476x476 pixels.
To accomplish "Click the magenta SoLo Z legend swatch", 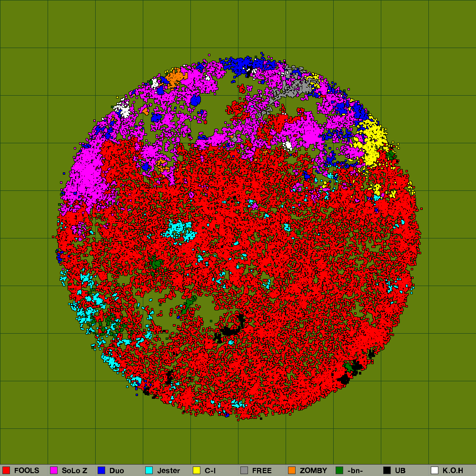I will [x=54, y=470].
